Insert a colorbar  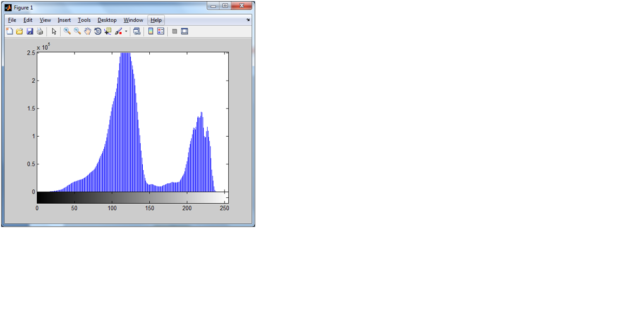click(150, 31)
